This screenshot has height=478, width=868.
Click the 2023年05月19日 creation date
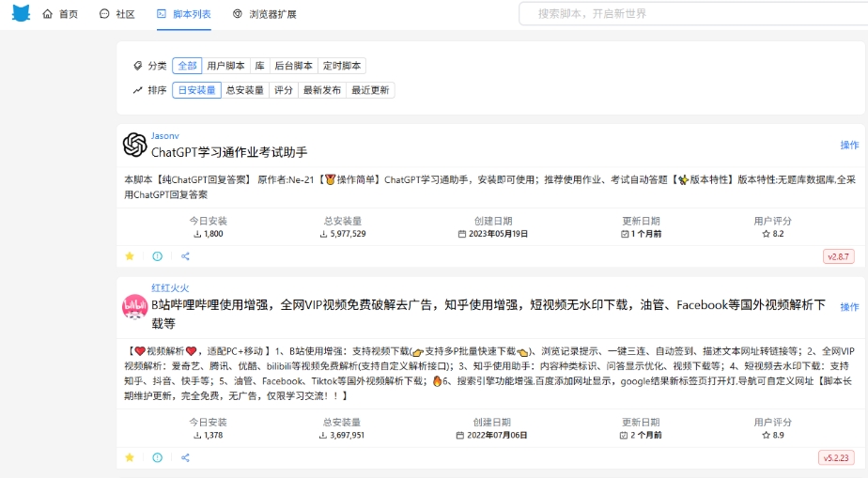(498, 234)
